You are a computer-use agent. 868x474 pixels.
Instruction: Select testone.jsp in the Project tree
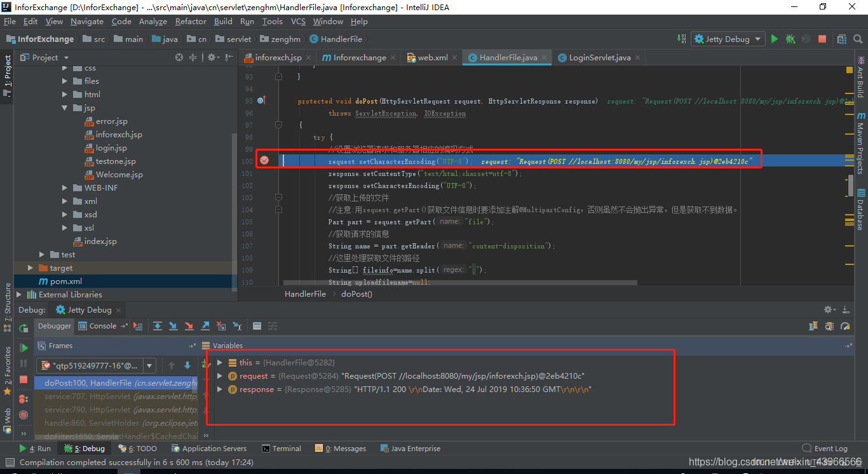coord(116,161)
